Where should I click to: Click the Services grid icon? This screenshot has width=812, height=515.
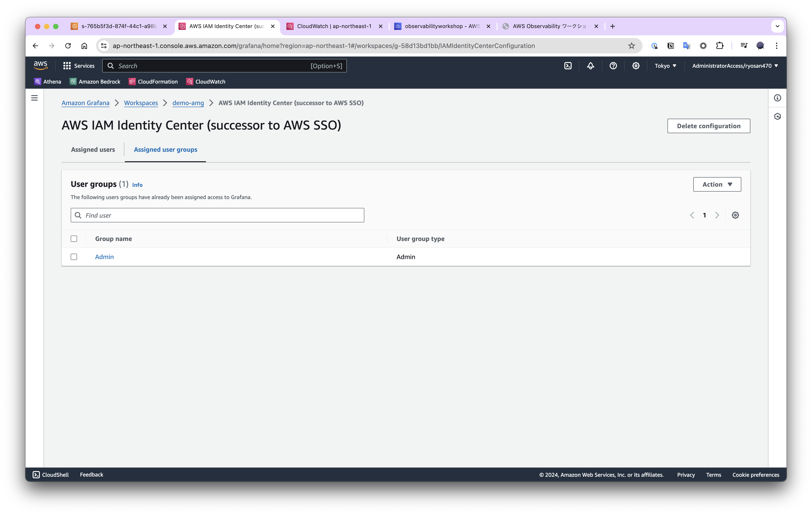pyautogui.click(x=67, y=66)
